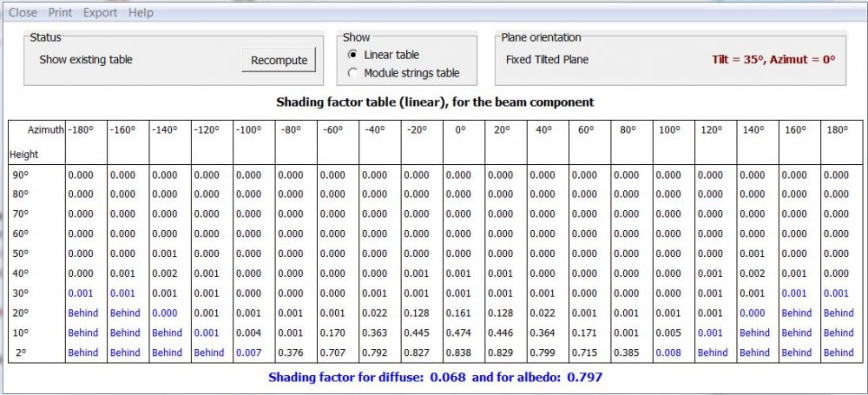This screenshot has width=868, height=395.
Task: Select the 0.838 cell in the 2° row
Action: pos(458,352)
